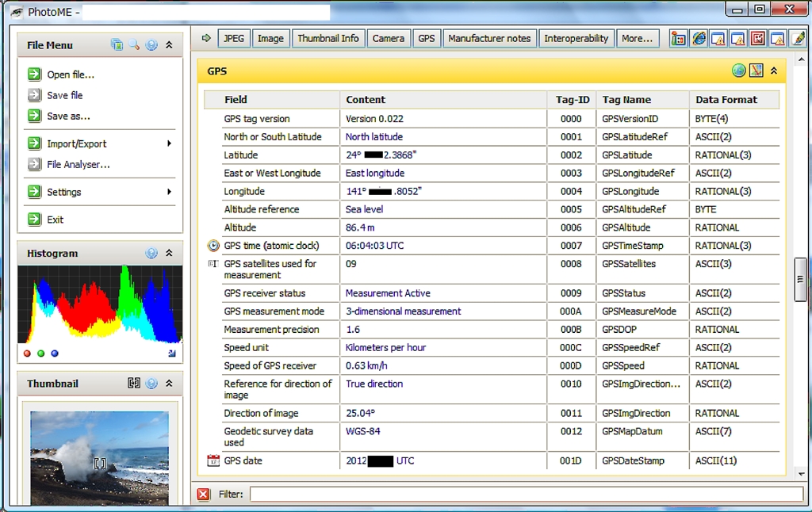This screenshot has width=812, height=512.
Task: Collapse the File Menu panel
Action: click(169, 45)
